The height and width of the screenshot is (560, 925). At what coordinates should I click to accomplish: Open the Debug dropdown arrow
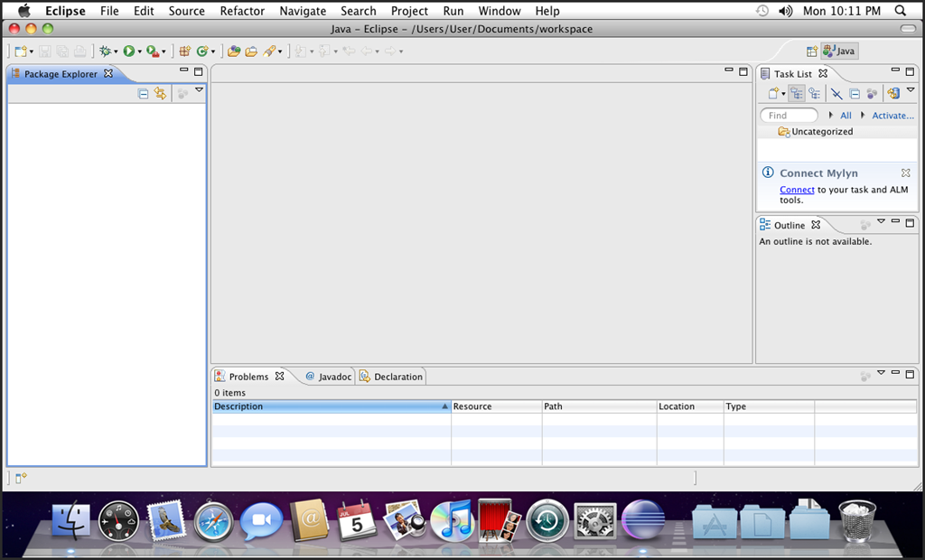coord(116,51)
